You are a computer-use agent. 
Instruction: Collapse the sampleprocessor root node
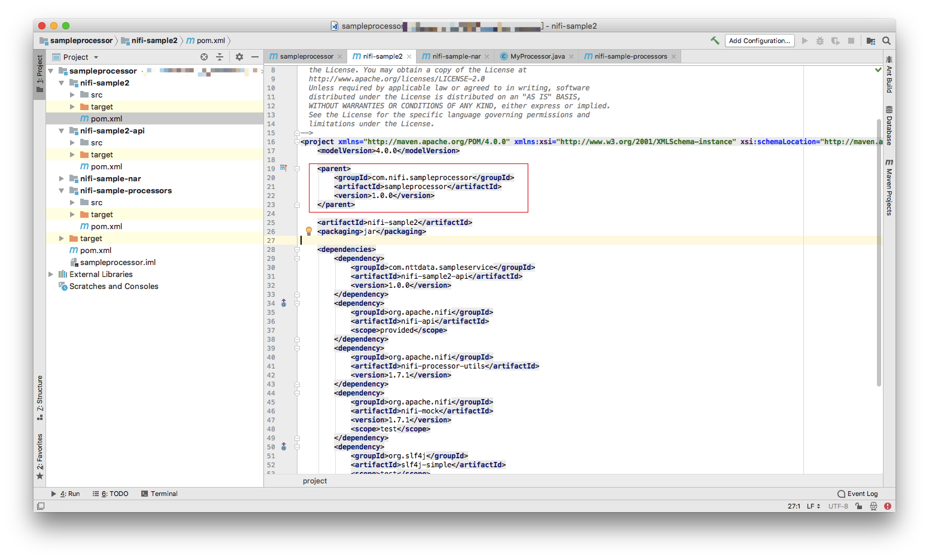[51, 71]
